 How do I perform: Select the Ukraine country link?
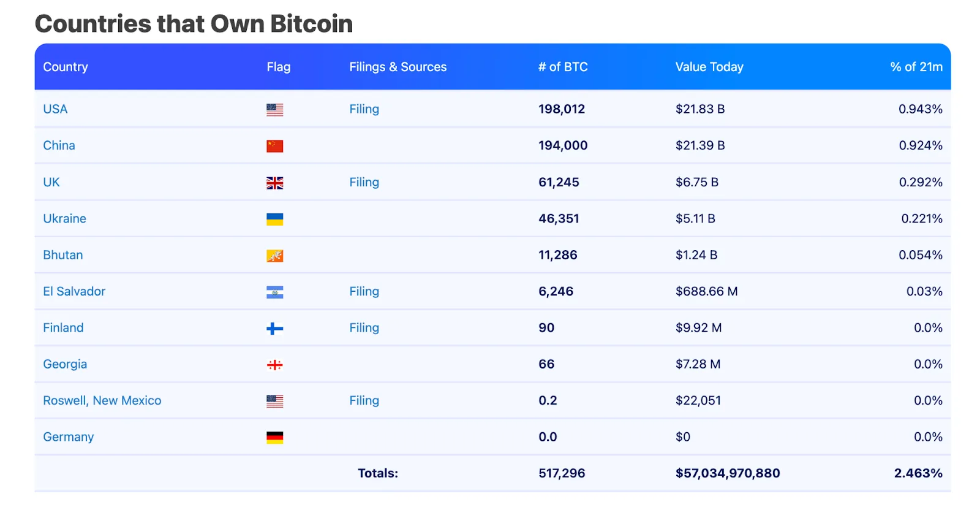64,218
